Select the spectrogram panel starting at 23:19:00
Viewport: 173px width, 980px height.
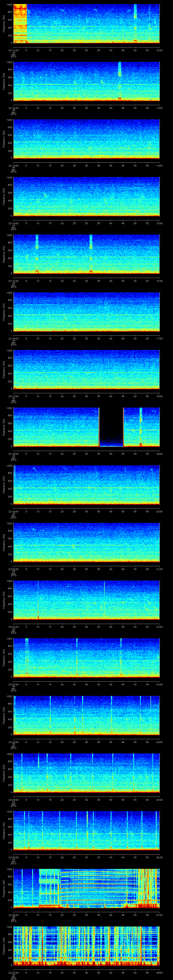pyautogui.click(x=86, y=485)
